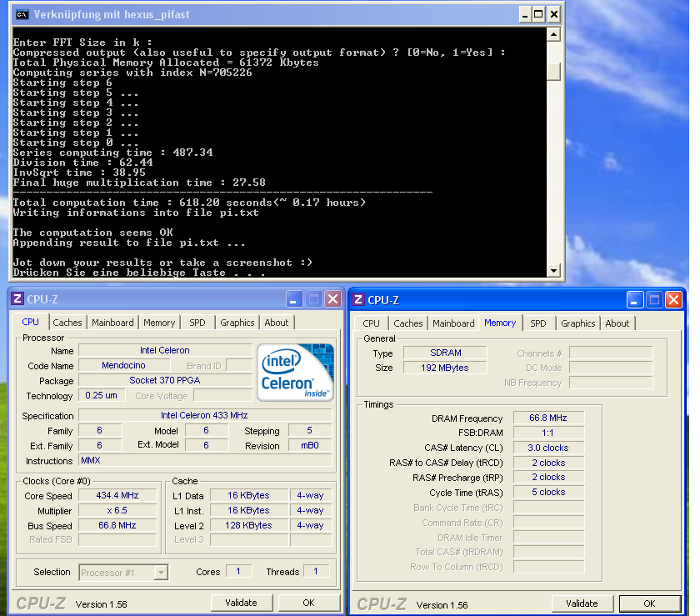Click the Revision value mB0
This screenshot has width=700, height=616.
click(310, 445)
